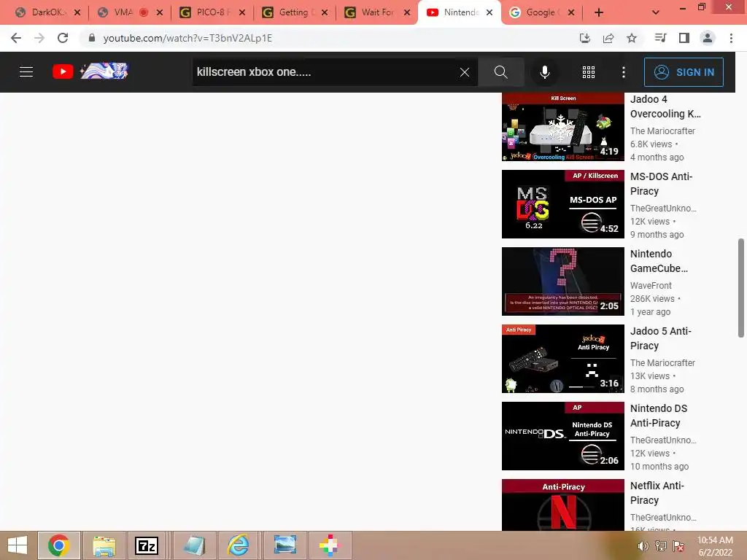
Task: Open the network tray icon
Action: pos(661,546)
